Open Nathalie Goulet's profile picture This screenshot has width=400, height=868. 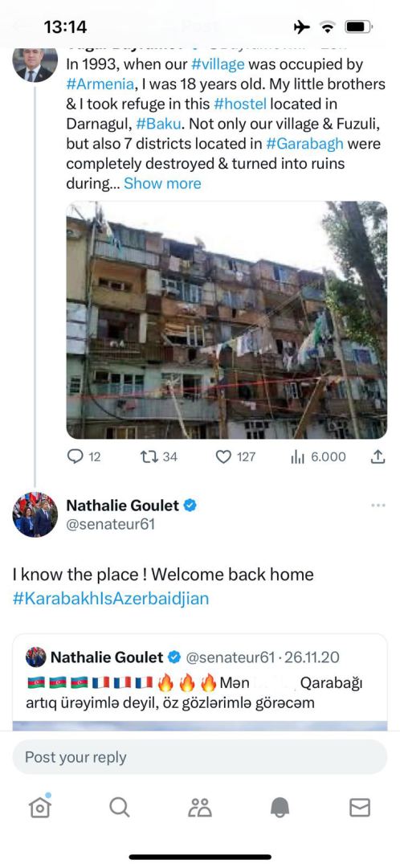35,514
